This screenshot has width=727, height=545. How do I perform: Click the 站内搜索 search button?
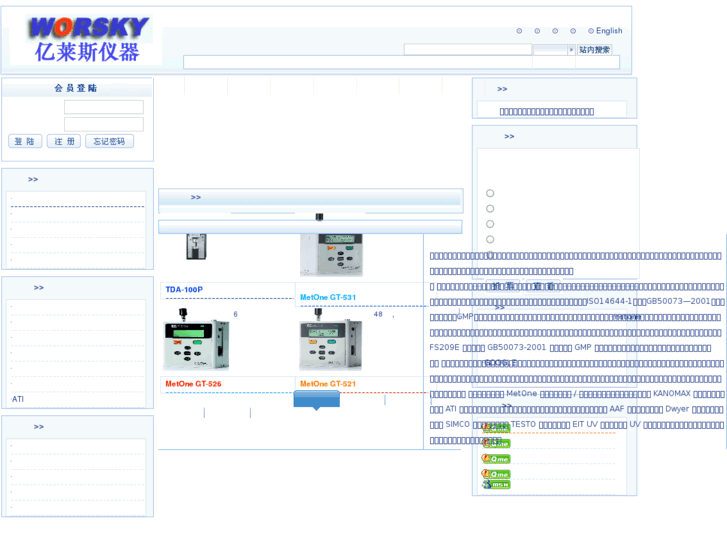[594, 50]
